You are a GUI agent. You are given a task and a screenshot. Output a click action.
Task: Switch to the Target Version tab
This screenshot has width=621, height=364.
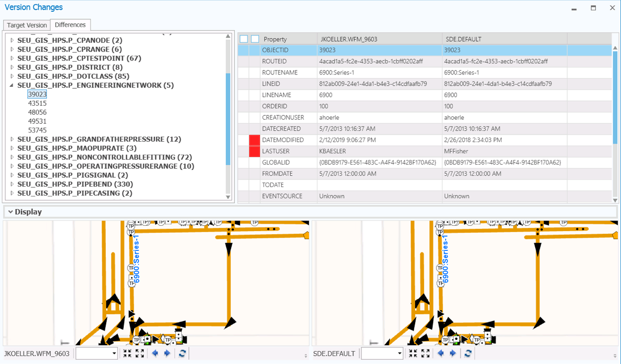pos(26,25)
